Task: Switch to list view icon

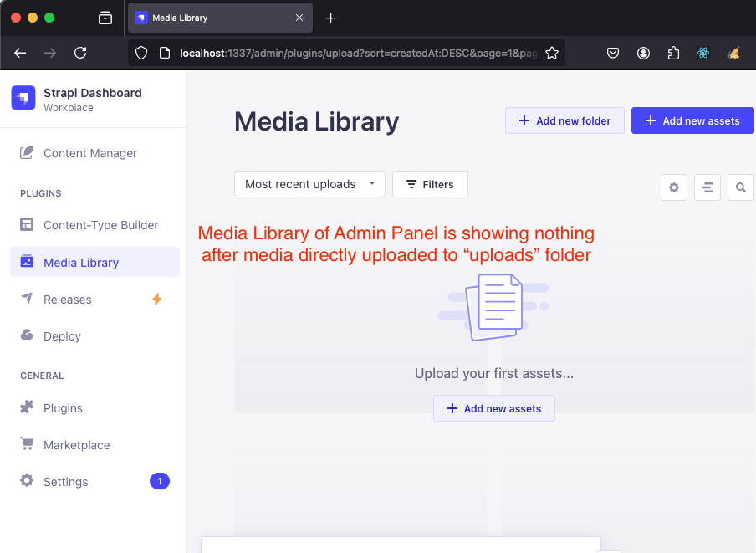Action: [707, 187]
